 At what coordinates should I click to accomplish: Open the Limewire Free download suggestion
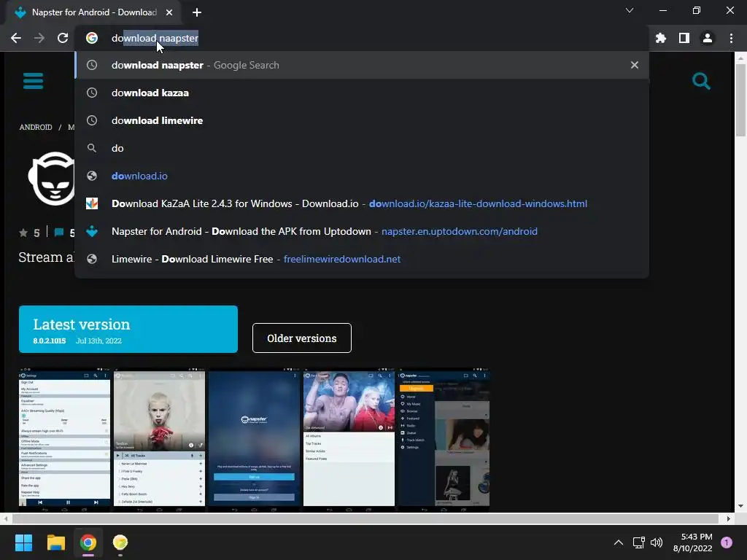tap(362, 259)
